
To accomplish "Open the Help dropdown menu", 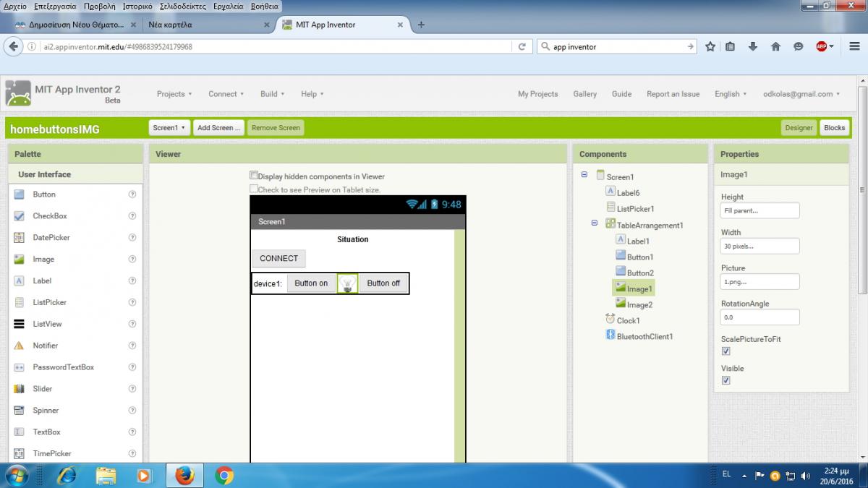I will click(x=312, y=94).
